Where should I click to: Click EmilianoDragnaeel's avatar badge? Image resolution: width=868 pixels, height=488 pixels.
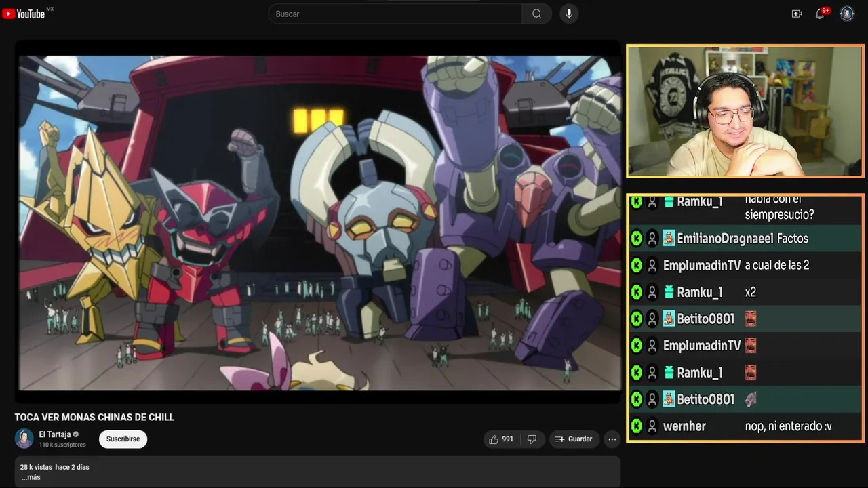point(669,239)
